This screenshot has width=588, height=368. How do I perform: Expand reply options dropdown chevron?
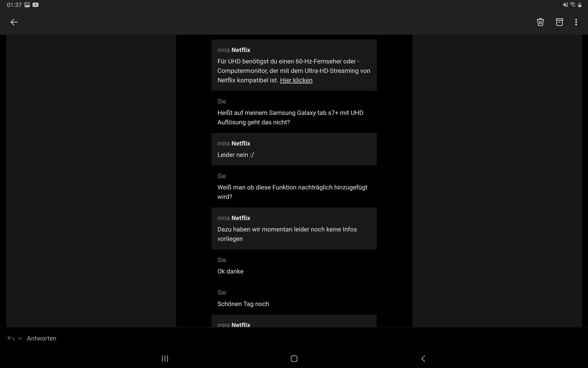[x=20, y=338]
